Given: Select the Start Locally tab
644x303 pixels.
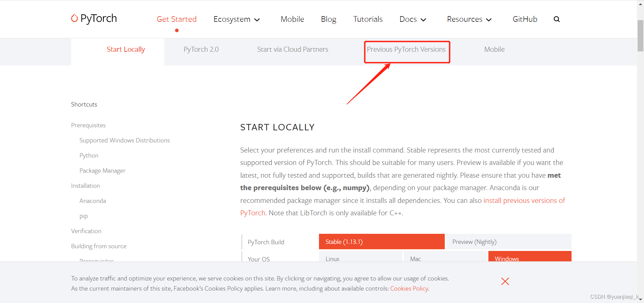Looking at the screenshot, I should (126, 49).
